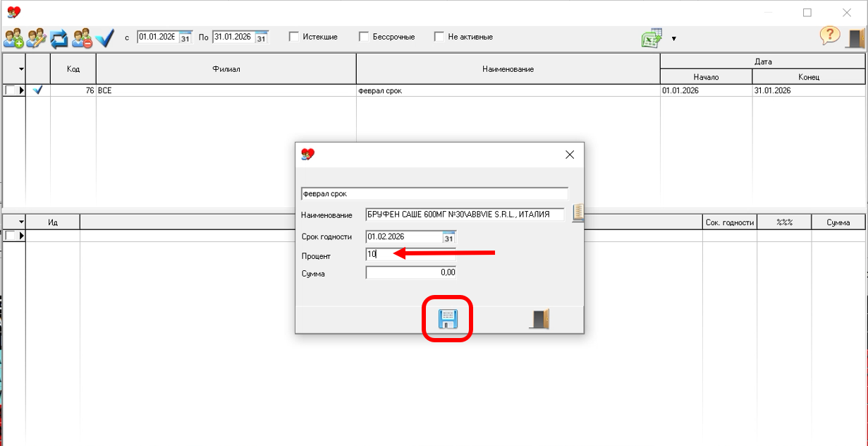Screen dimensions: 868x446
Task: Click the start date field 01.01.2026
Action: click(157, 37)
